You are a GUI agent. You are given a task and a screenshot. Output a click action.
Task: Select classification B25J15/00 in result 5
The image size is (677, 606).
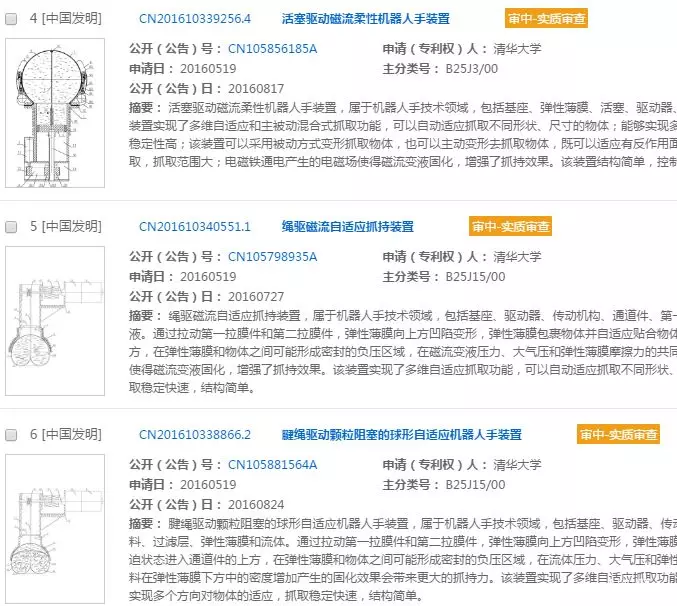(x=475, y=277)
